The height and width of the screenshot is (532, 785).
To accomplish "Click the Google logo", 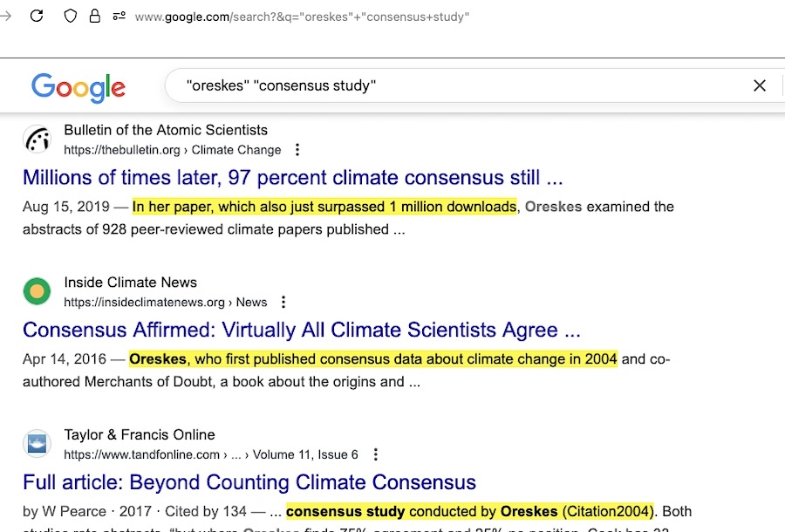I will click(78, 85).
